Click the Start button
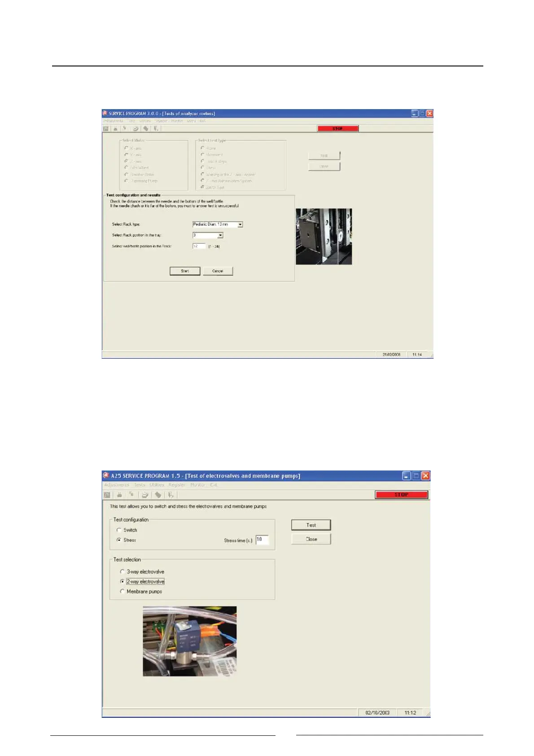The width and height of the screenshot is (534, 756). [x=185, y=271]
